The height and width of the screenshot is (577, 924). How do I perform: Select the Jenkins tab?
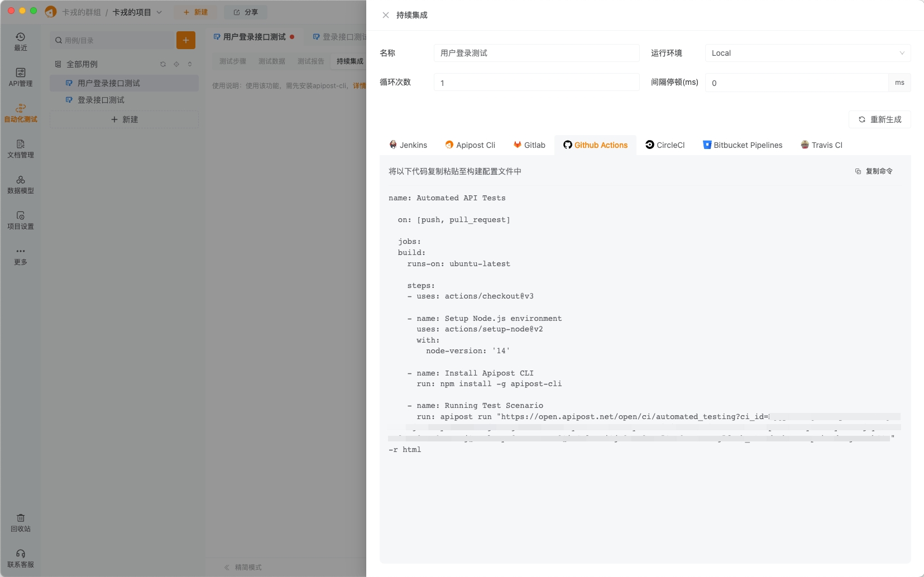(x=408, y=145)
